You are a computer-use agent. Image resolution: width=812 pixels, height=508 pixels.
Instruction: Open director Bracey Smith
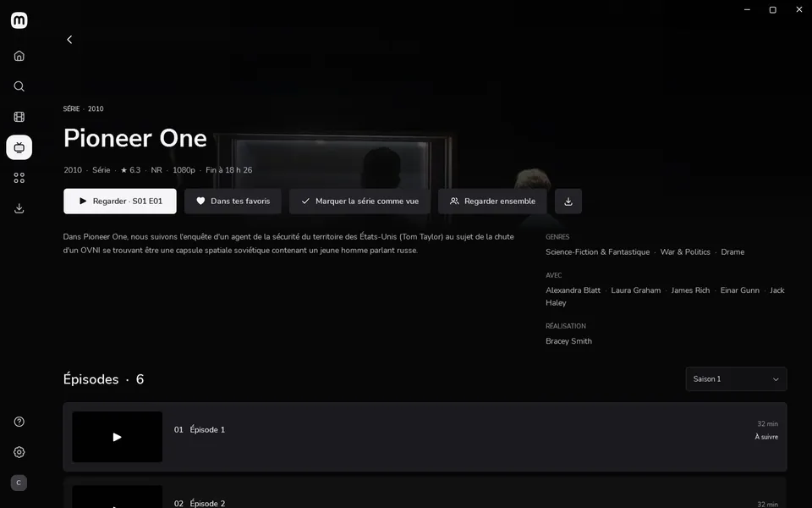point(568,341)
